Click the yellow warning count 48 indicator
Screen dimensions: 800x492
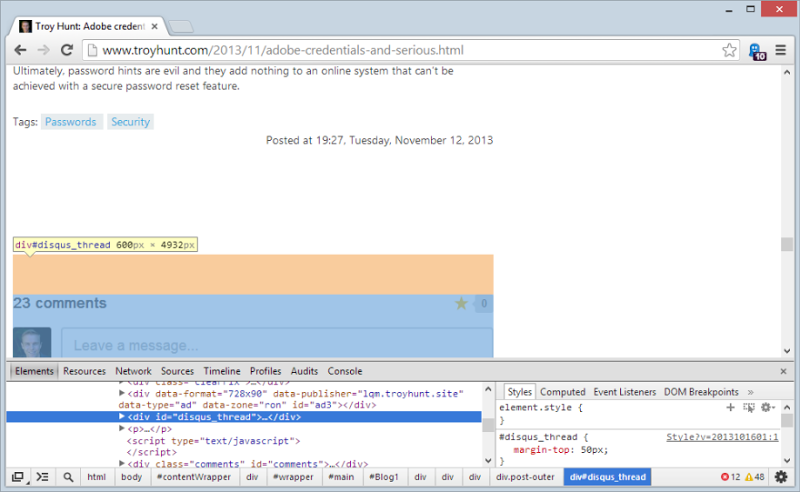tap(755, 477)
